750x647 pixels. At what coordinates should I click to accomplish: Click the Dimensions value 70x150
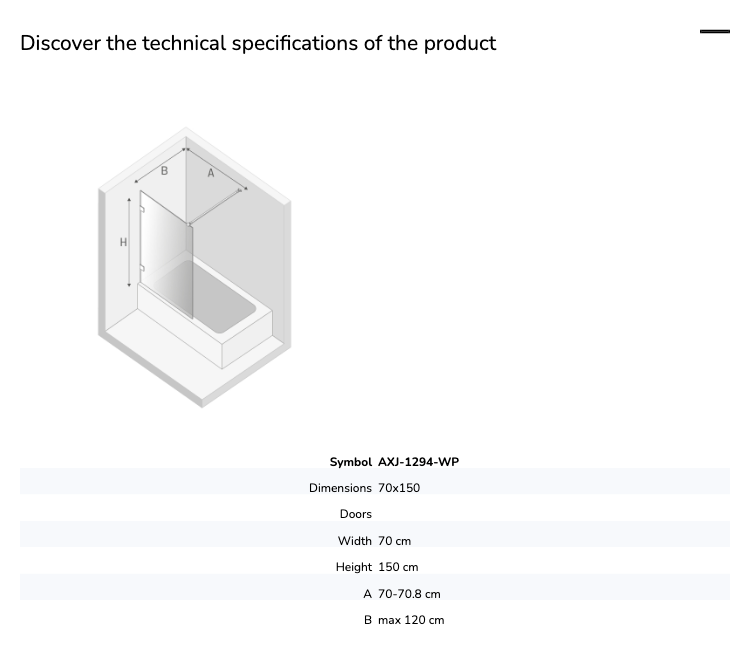pos(399,488)
